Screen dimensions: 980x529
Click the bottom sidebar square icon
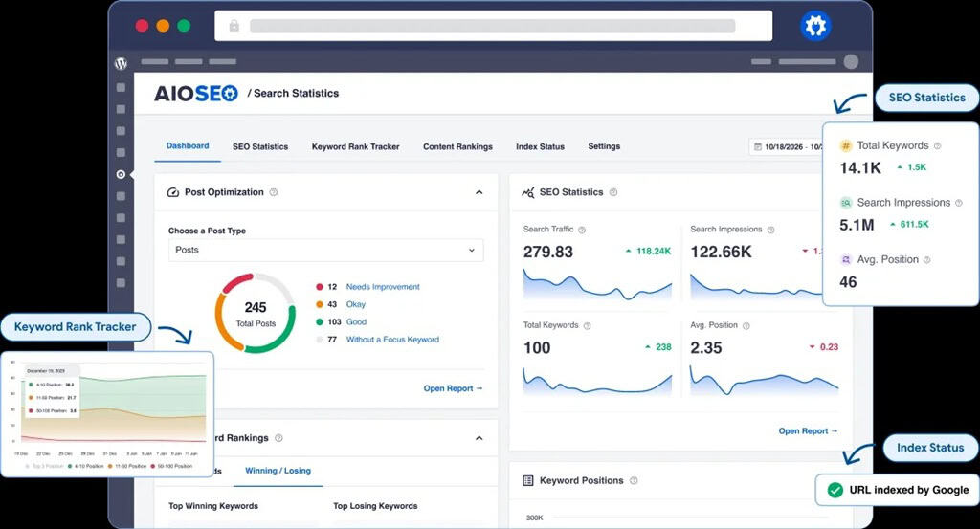point(121,283)
